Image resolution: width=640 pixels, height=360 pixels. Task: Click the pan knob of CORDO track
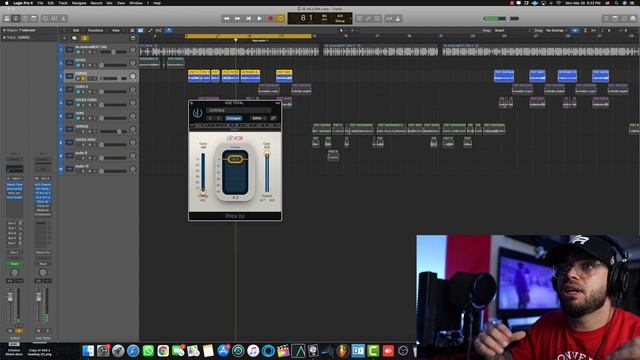pyautogui.click(x=133, y=76)
